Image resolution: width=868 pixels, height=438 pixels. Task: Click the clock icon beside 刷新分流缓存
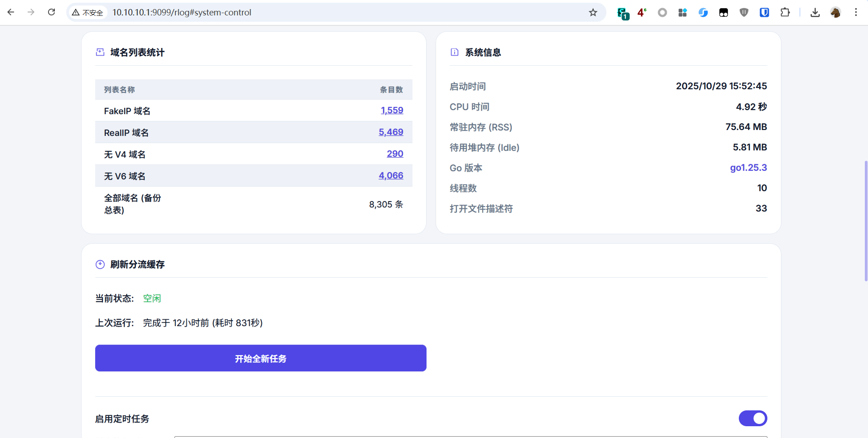pos(100,264)
